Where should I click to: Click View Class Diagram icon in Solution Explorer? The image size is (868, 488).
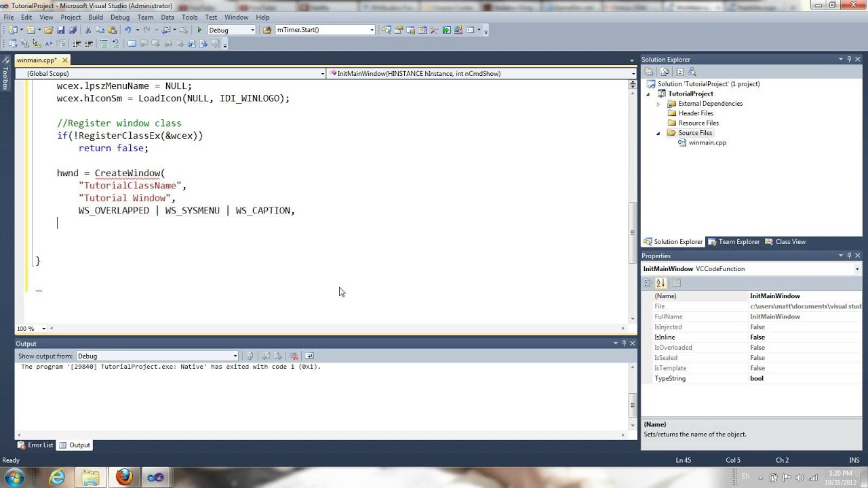coord(692,71)
